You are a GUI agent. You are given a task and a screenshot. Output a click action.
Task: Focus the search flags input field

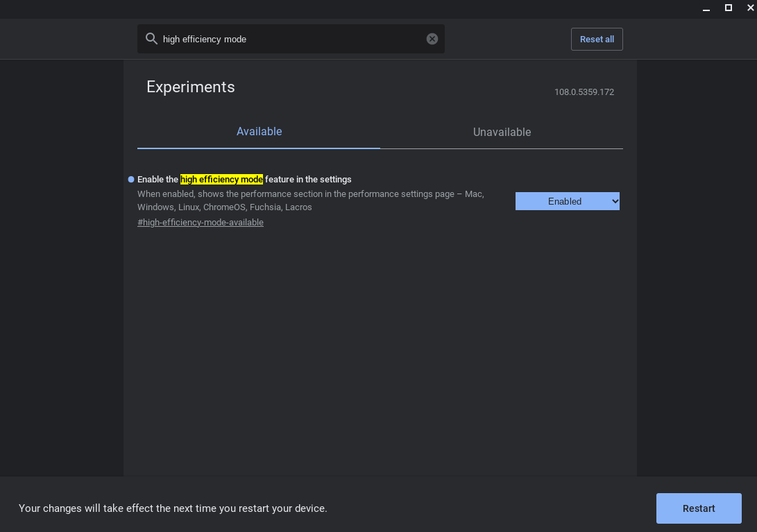pyautogui.click(x=291, y=39)
